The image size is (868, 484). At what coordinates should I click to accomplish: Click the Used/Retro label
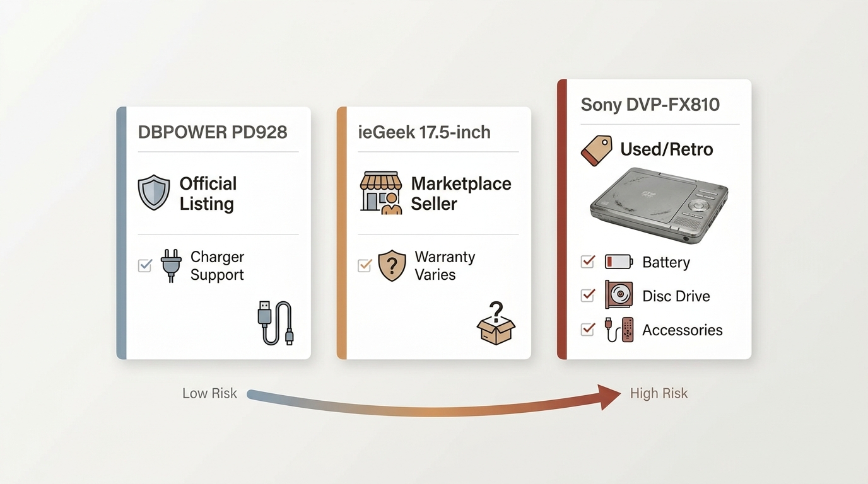click(667, 149)
